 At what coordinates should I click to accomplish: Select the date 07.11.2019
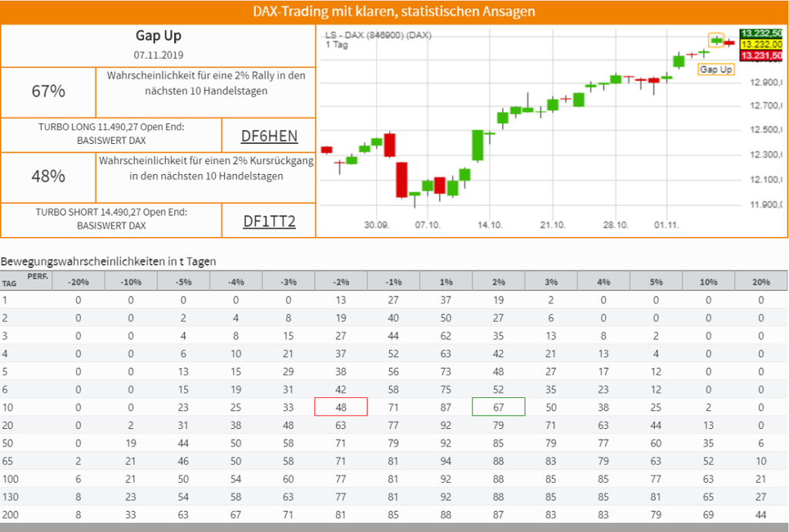point(159,55)
